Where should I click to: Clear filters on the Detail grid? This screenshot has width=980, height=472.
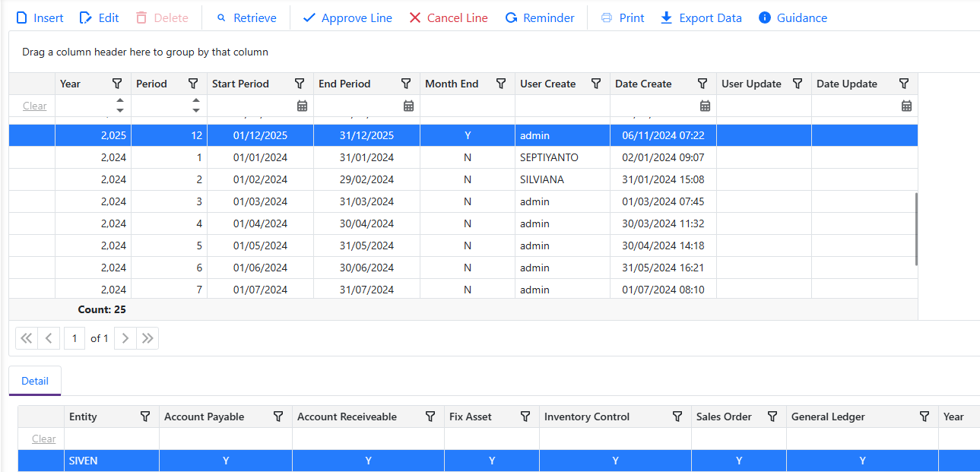[43, 439]
